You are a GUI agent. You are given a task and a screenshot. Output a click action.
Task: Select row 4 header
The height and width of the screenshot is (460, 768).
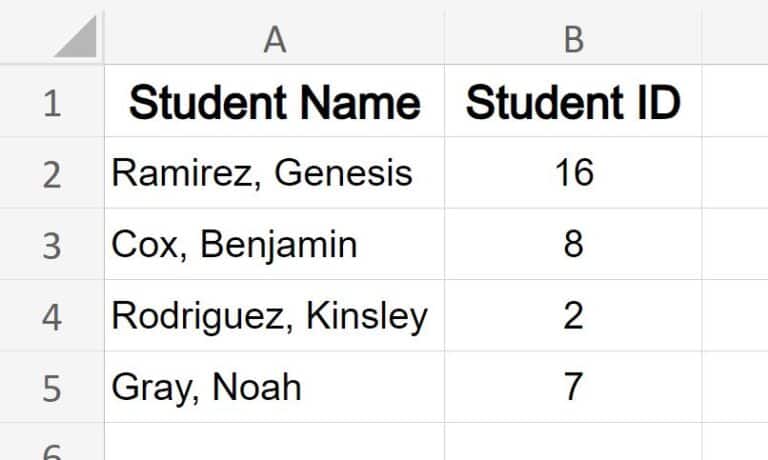click(x=52, y=316)
